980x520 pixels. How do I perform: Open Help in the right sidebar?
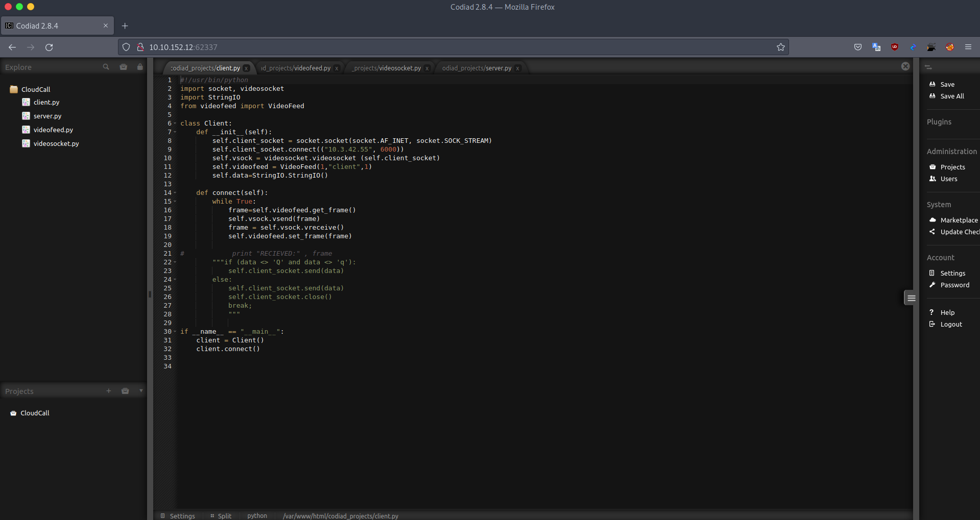[942, 313]
